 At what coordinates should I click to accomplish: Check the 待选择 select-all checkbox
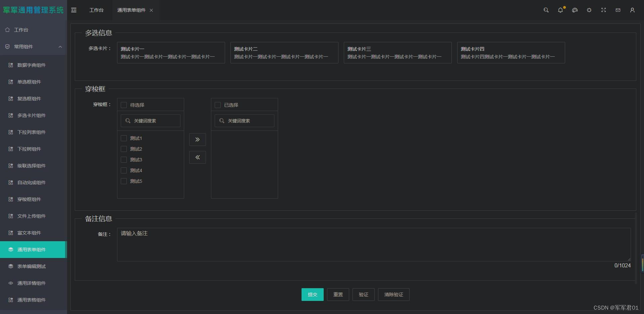click(x=124, y=105)
